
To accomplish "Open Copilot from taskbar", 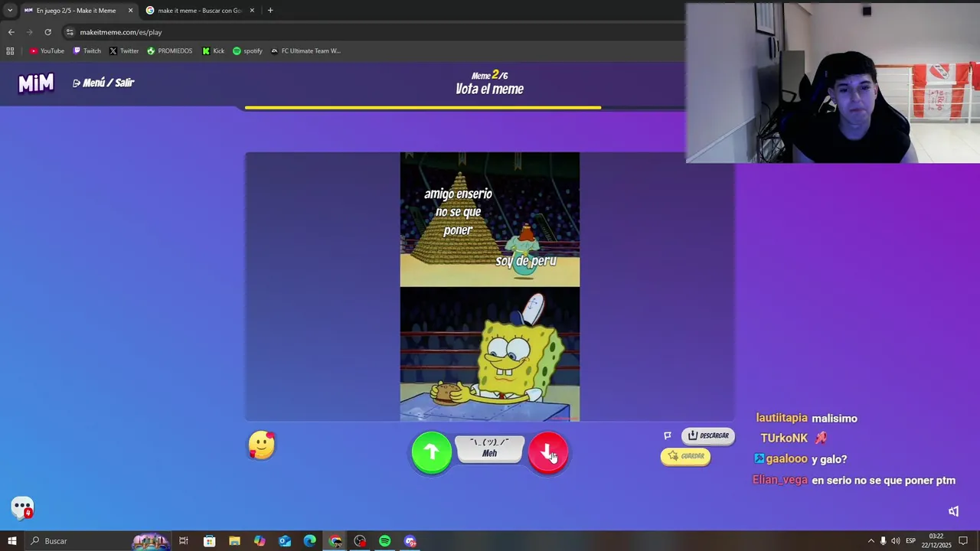I will [260, 541].
